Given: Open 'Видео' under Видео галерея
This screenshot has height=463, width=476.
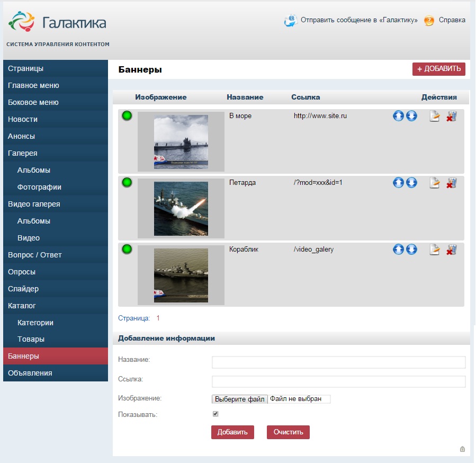Looking at the screenshot, I should click(x=56, y=238).
